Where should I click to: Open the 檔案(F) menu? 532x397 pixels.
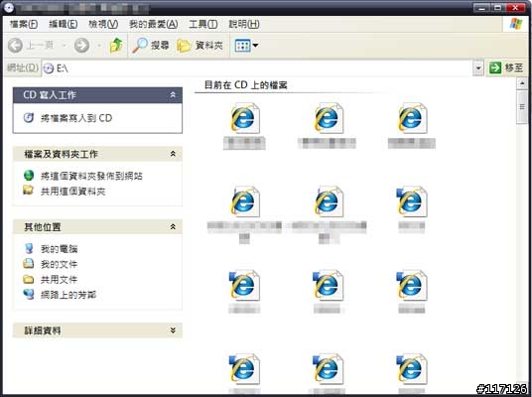click(24, 24)
